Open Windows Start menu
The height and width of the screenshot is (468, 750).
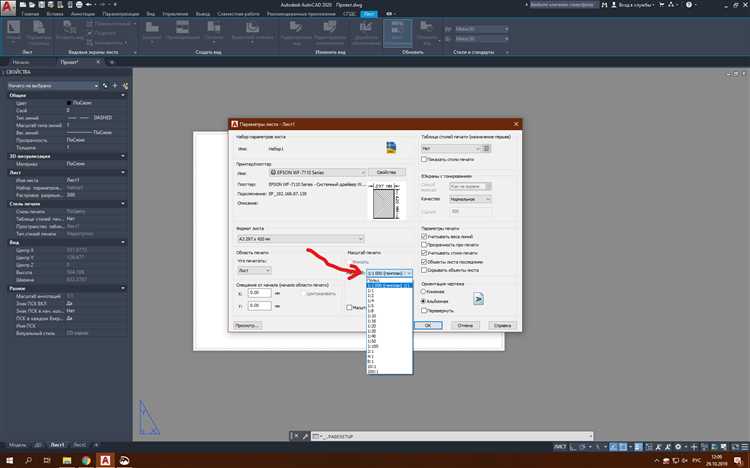pos(9,460)
